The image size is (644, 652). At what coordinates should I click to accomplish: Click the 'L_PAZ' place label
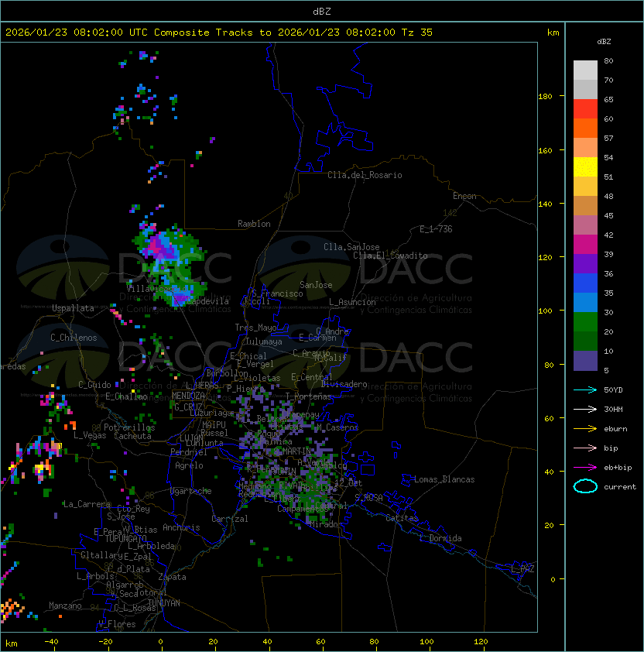pyautogui.click(x=522, y=569)
